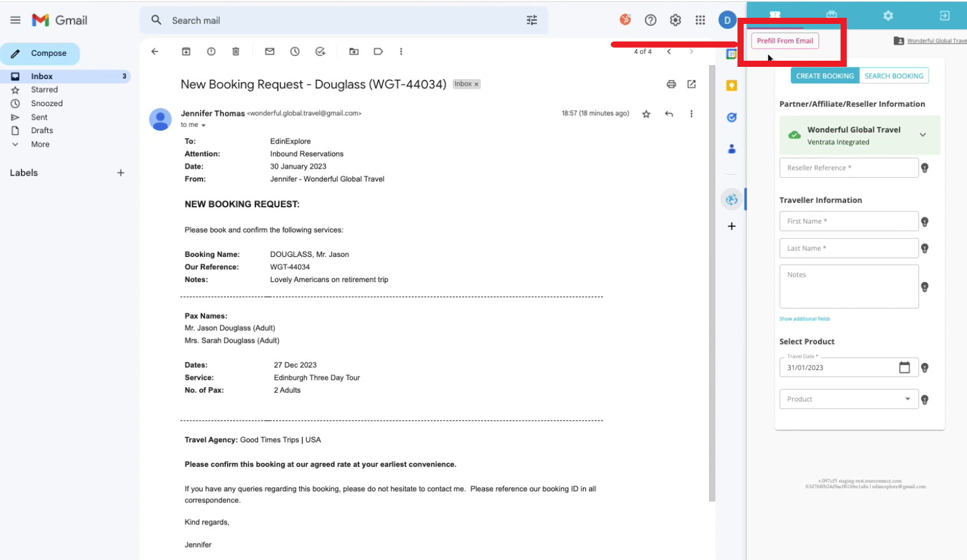967x560 pixels.
Task: Click the Search mail field
Action: pyautogui.click(x=344, y=20)
